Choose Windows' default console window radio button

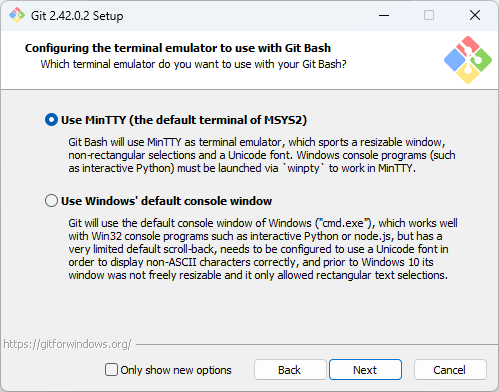[51, 201]
